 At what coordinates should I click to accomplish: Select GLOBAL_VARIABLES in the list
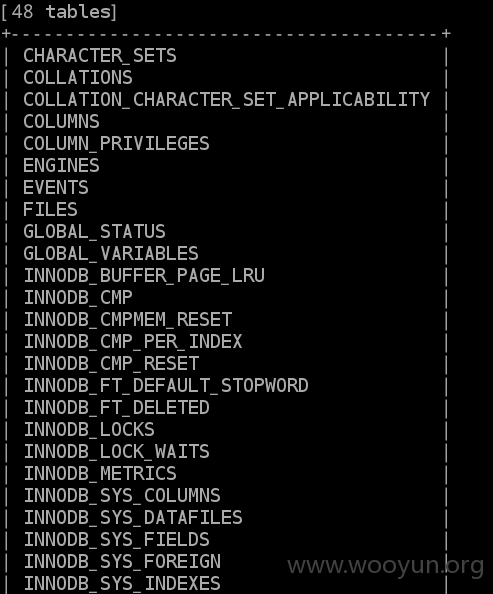(111, 253)
